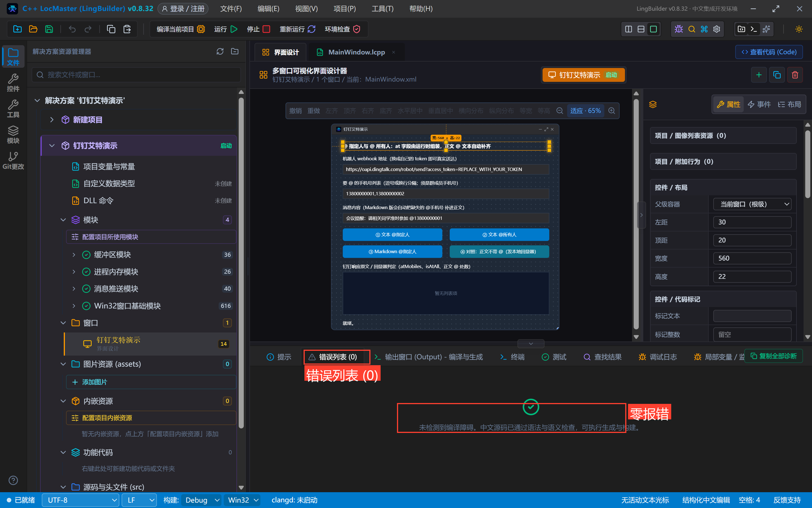Click the redo arrow toolbar icon
Image resolution: width=812 pixels, height=508 pixels.
(x=88, y=29)
